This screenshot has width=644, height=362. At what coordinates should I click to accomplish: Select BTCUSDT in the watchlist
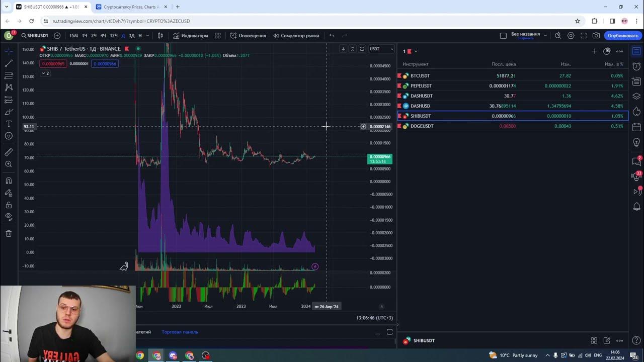tap(420, 76)
